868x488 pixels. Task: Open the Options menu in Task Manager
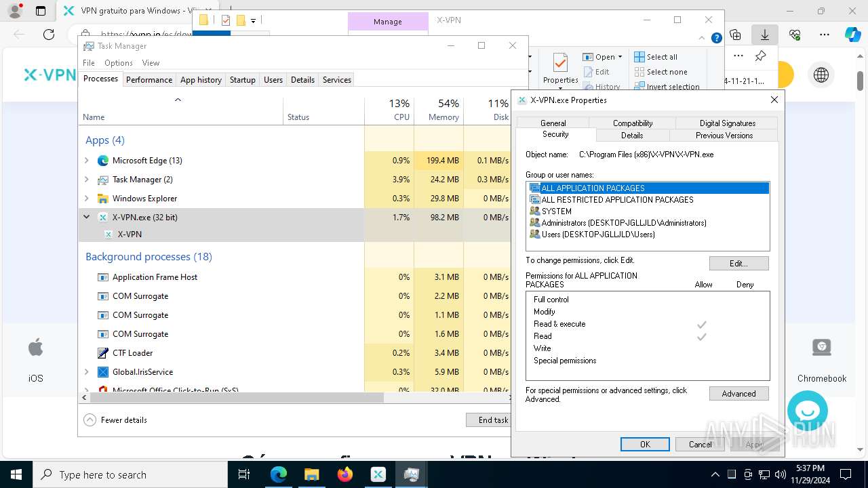pos(118,63)
